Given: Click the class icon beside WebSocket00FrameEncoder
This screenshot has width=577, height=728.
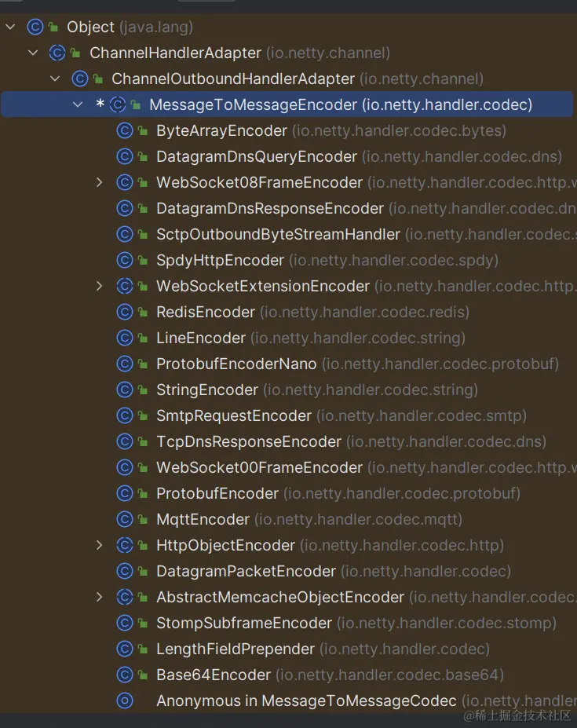Looking at the screenshot, I should click(124, 467).
